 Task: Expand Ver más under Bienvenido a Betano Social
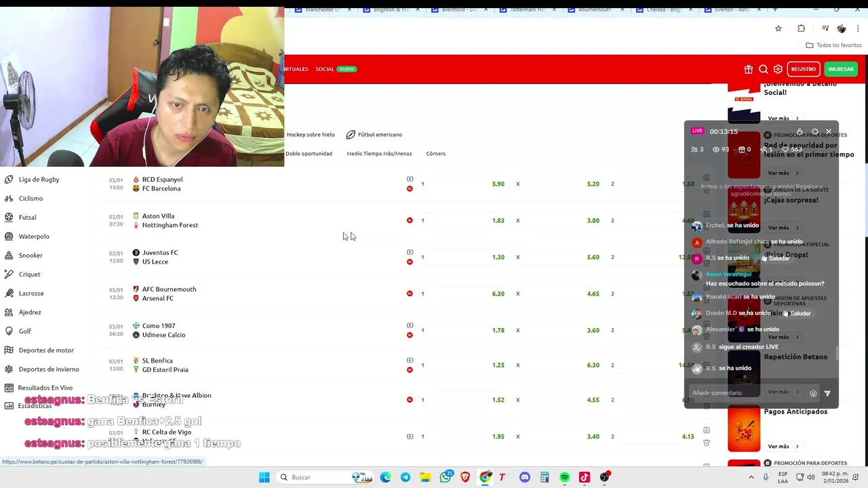783,119
